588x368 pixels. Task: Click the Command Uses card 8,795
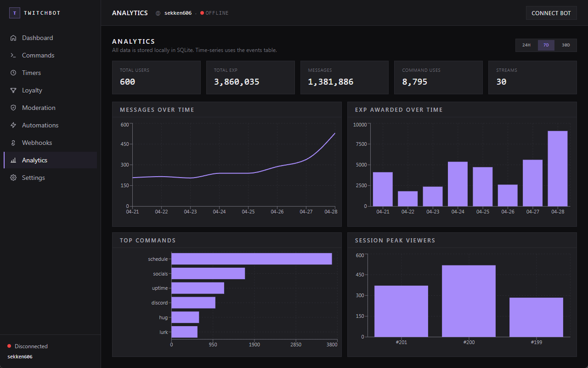coord(438,78)
